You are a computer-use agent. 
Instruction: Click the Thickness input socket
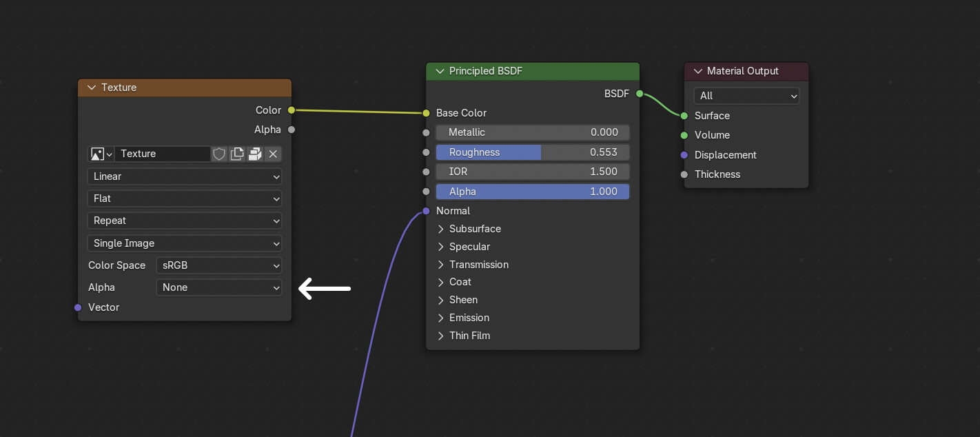pyautogui.click(x=684, y=174)
